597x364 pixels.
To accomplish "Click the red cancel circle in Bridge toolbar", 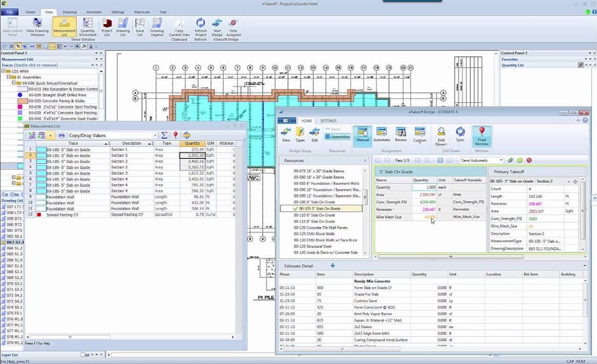I will tap(529, 160).
